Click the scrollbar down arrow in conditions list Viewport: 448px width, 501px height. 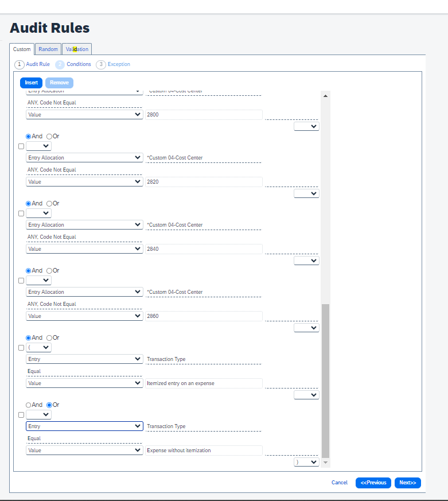click(x=326, y=462)
